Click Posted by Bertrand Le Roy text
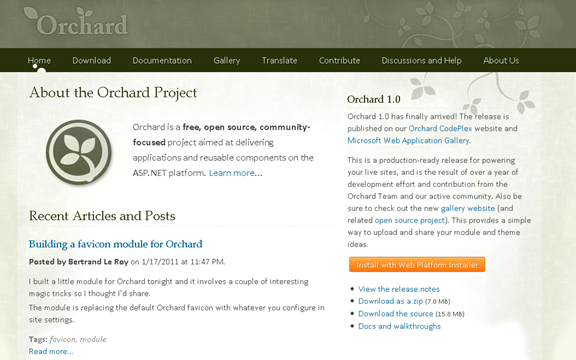The image size is (576, 360). (x=79, y=262)
